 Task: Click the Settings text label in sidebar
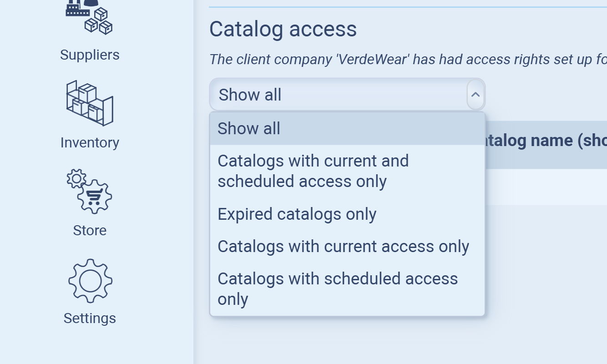tap(90, 318)
